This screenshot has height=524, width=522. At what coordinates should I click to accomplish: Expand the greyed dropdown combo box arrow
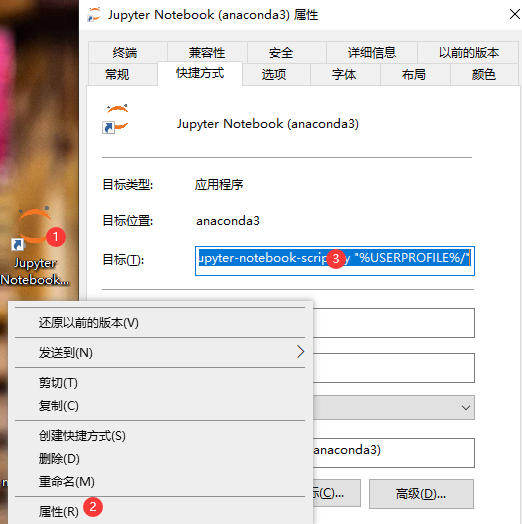(466, 408)
